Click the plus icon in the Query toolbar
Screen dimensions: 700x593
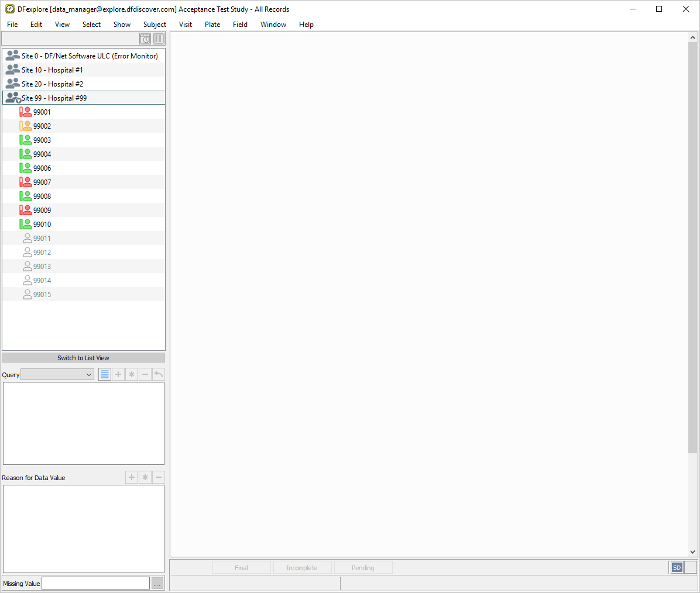pos(118,374)
